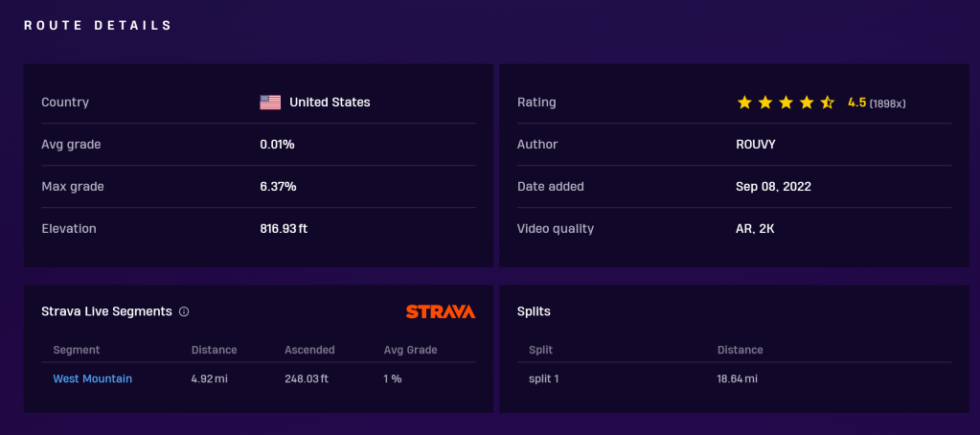This screenshot has width=980, height=435.
Task: Click the Avg Grade column header
Action: 410,350
